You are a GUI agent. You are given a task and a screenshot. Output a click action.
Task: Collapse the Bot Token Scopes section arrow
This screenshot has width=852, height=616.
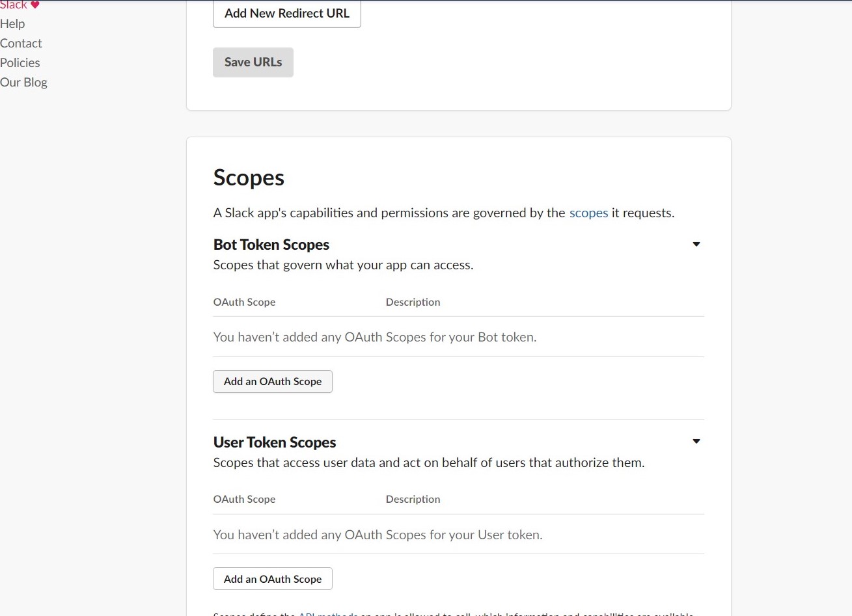click(696, 245)
